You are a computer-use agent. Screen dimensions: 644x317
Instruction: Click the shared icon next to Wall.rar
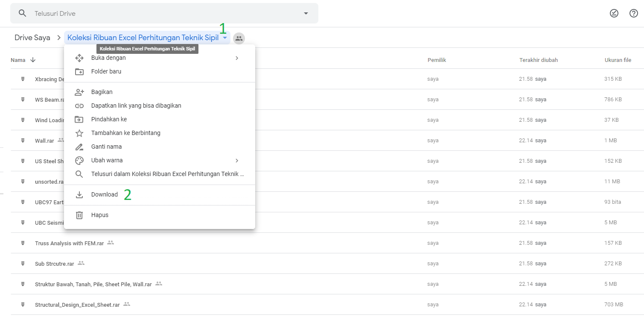click(61, 140)
